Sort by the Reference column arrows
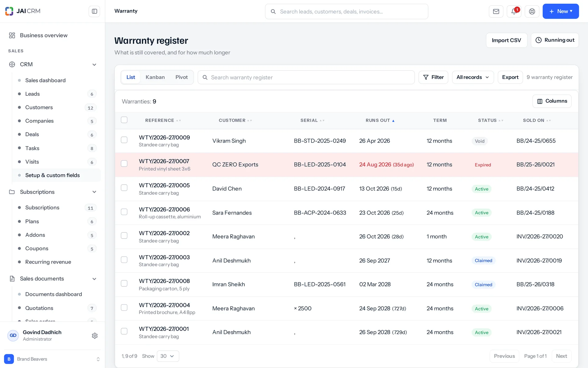The width and height of the screenshot is (588, 368). 179,121
